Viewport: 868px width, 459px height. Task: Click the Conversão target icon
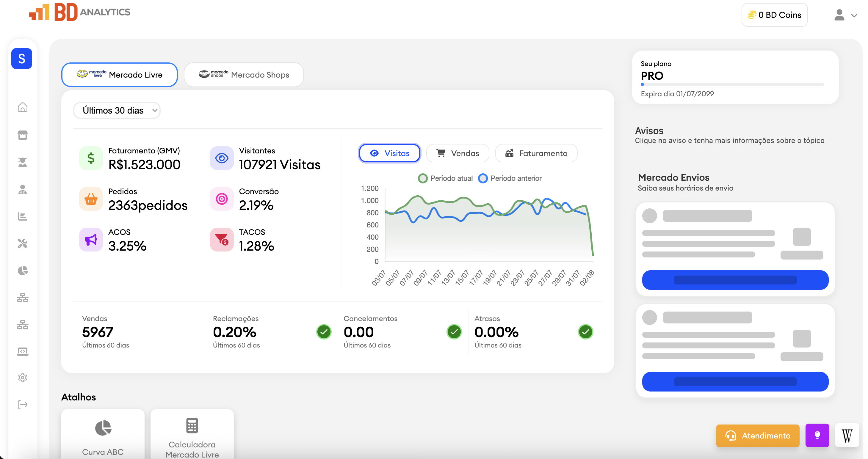(x=222, y=199)
